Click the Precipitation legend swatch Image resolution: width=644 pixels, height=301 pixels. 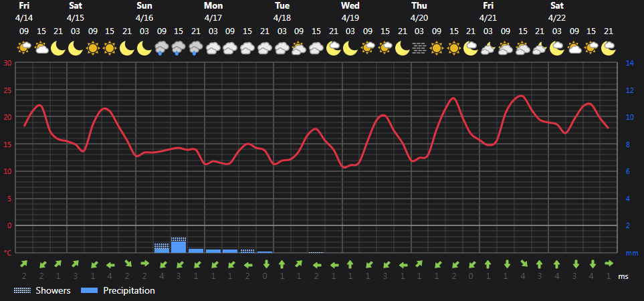(x=90, y=290)
